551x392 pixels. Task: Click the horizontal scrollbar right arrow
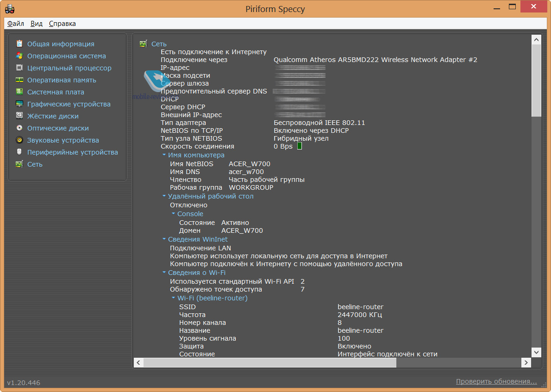click(x=526, y=362)
